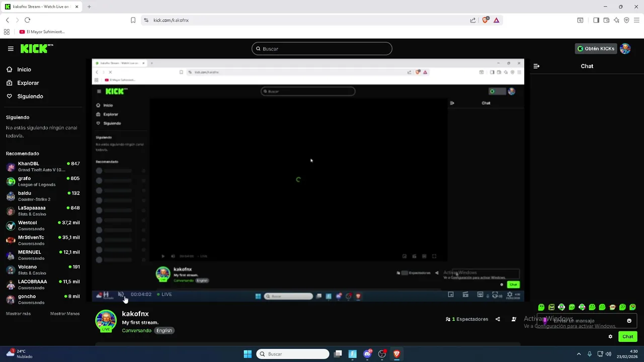Click the share icon beside Espectadores

click(x=498, y=319)
